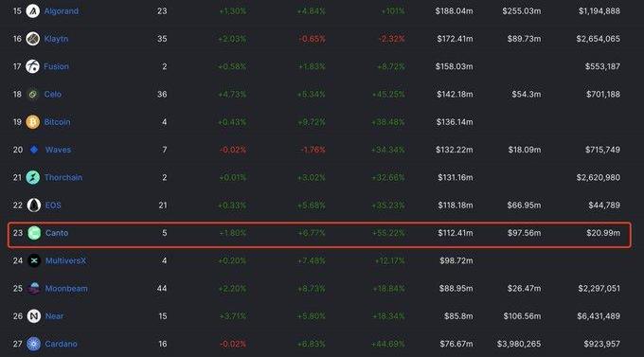Screen dimensions: 644x357
Task: Click the Moonbeam logo icon
Action: click(34, 289)
